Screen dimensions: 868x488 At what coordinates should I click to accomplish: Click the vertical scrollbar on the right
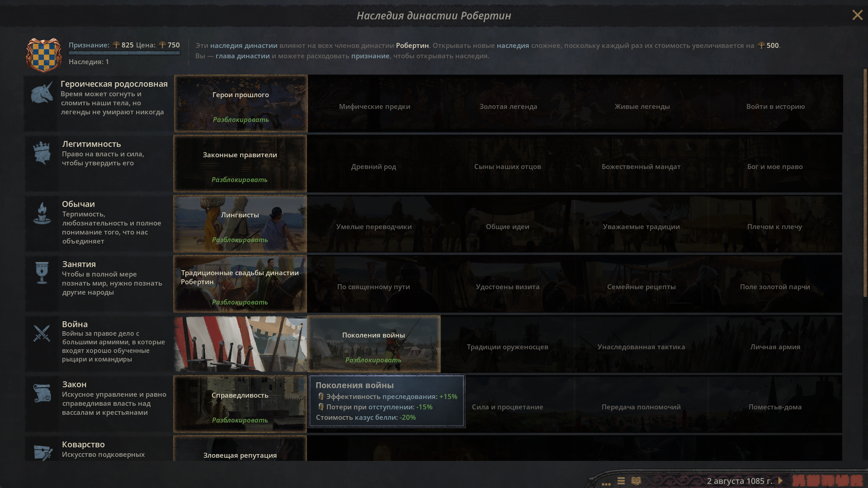point(865,183)
